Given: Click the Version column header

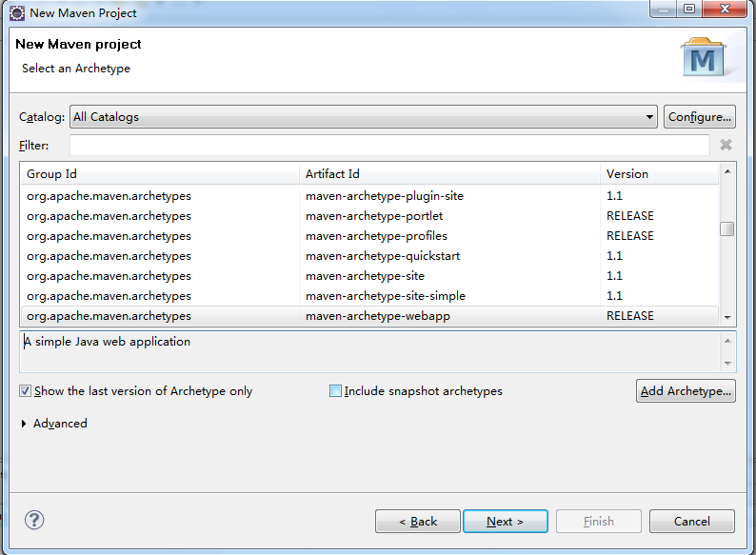Looking at the screenshot, I should point(659,174).
